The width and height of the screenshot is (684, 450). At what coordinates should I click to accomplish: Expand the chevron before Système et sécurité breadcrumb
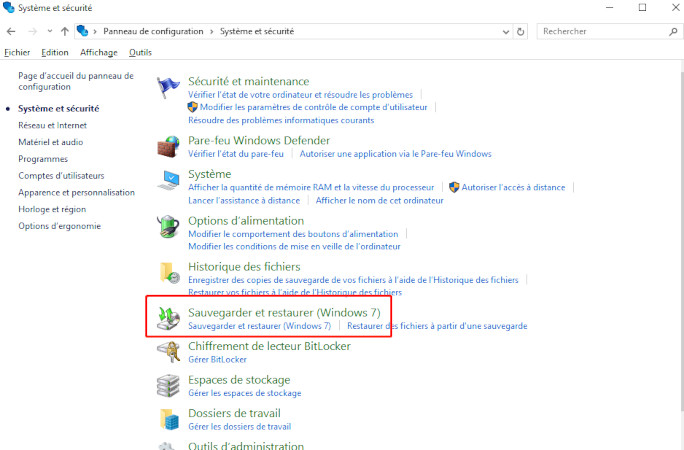212,31
